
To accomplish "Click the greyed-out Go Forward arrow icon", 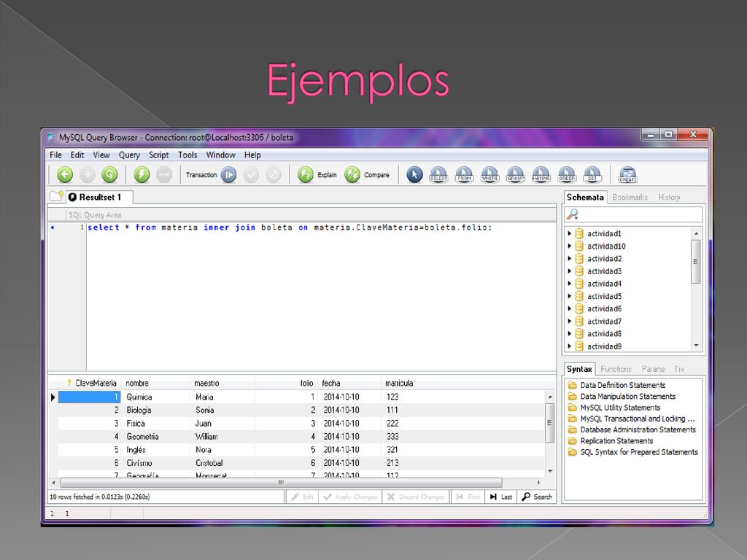I will [x=88, y=175].
